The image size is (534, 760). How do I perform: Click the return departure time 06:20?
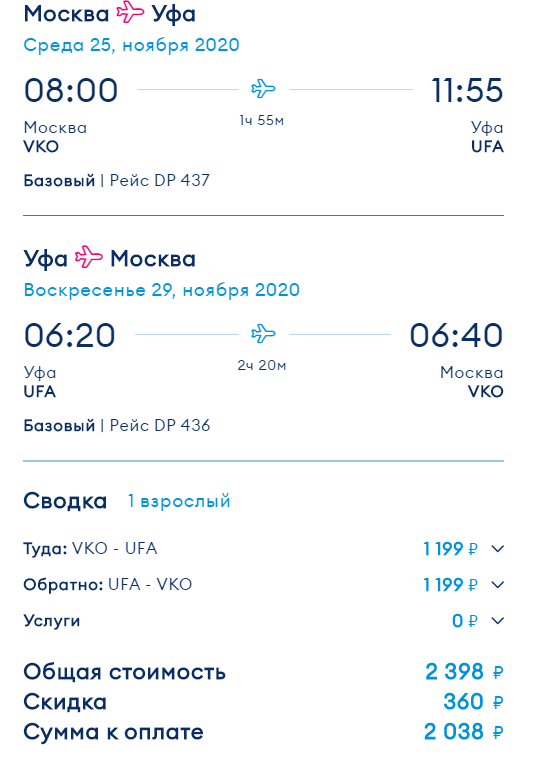(70, 335)
